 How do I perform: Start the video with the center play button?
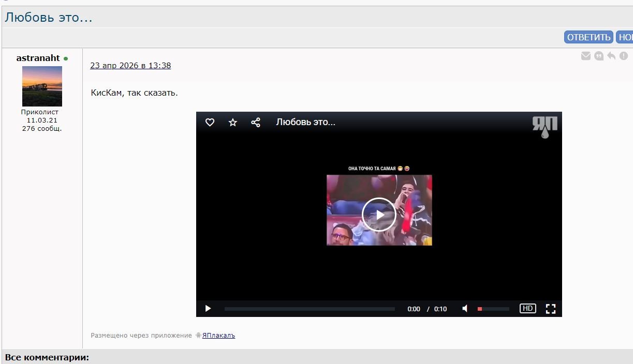[379, 215]
